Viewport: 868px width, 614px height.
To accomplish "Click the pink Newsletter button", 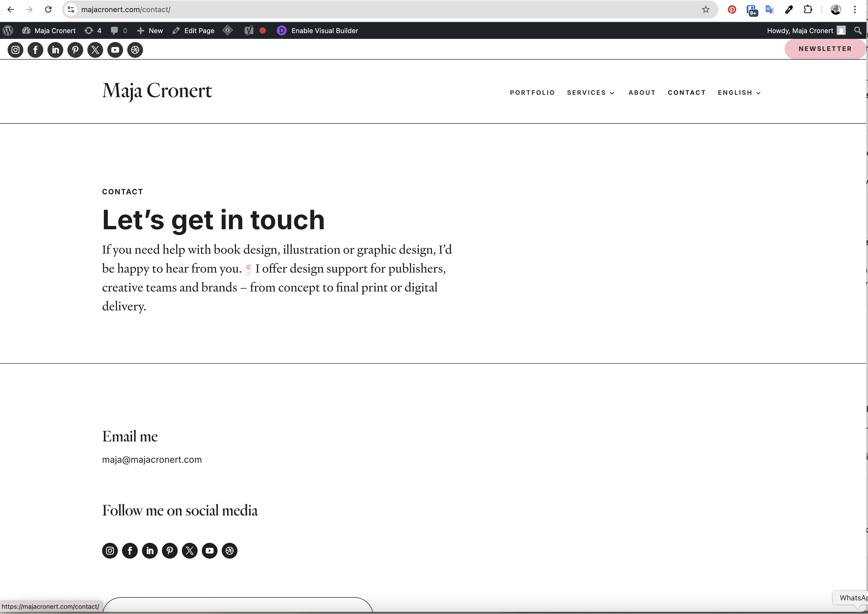I will [824, 49].
